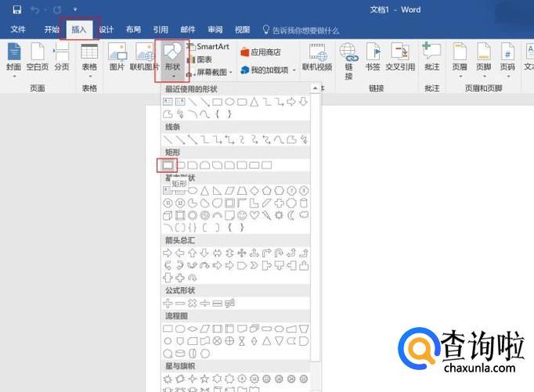Select the recently used down arrow shape

point(304,102)
